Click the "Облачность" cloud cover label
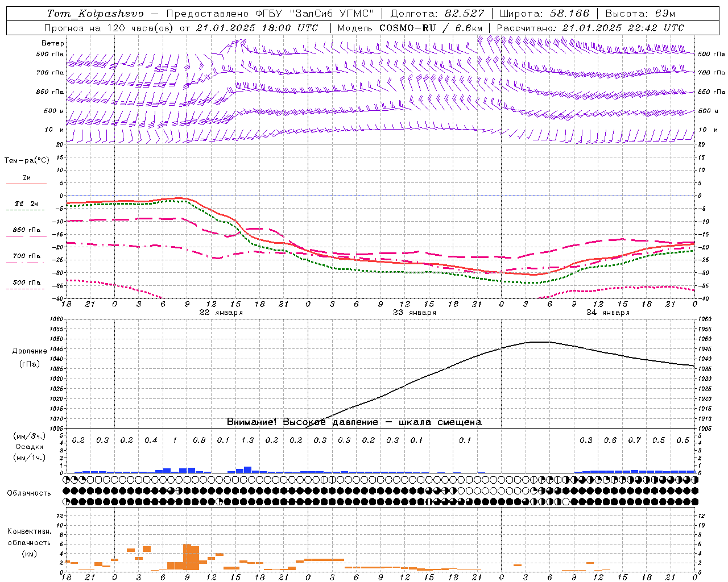Screen dimensions: 728x582 [x=29, y=493]
